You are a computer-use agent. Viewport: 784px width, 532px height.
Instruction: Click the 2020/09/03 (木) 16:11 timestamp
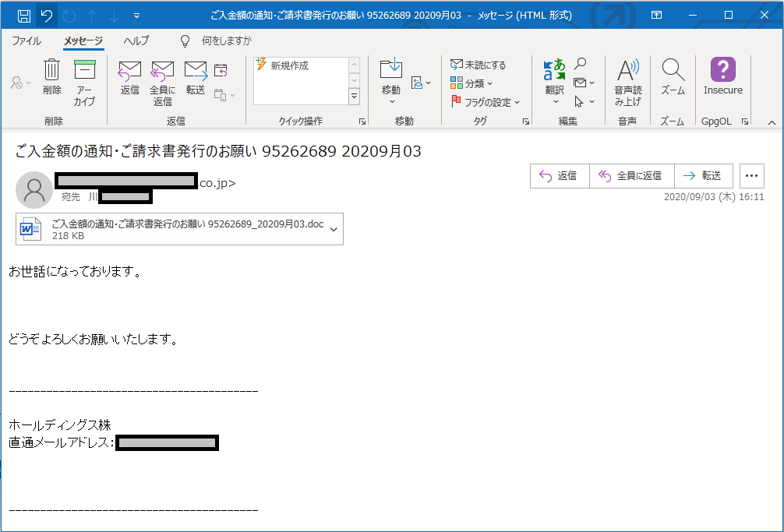pyautogui.click(x=714, y=197)
